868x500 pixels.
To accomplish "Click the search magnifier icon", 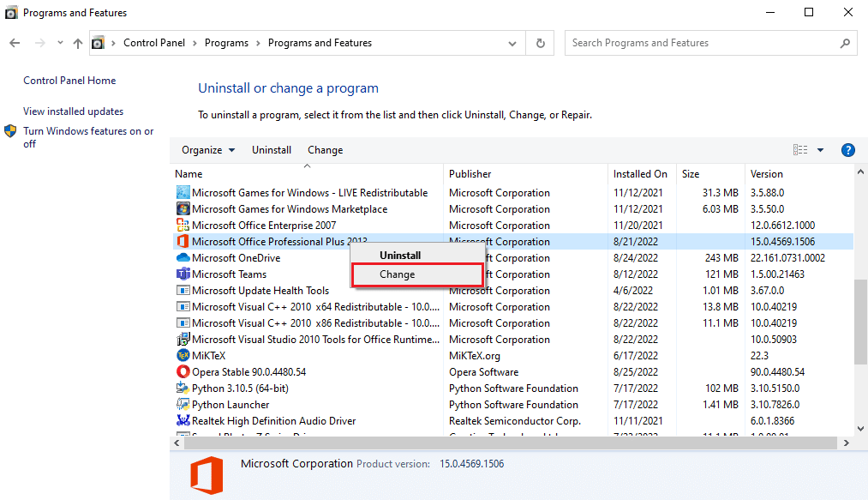I will point(845,43).
